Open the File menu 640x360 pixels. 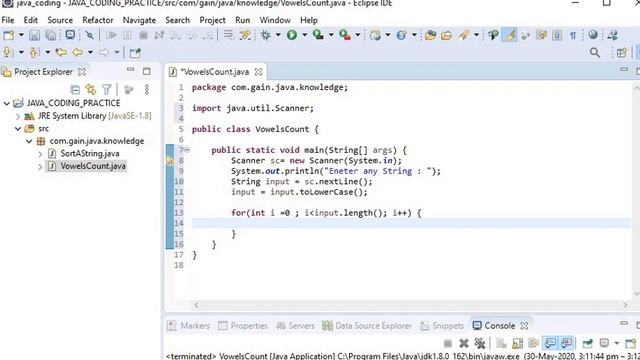tap(8, 20)
